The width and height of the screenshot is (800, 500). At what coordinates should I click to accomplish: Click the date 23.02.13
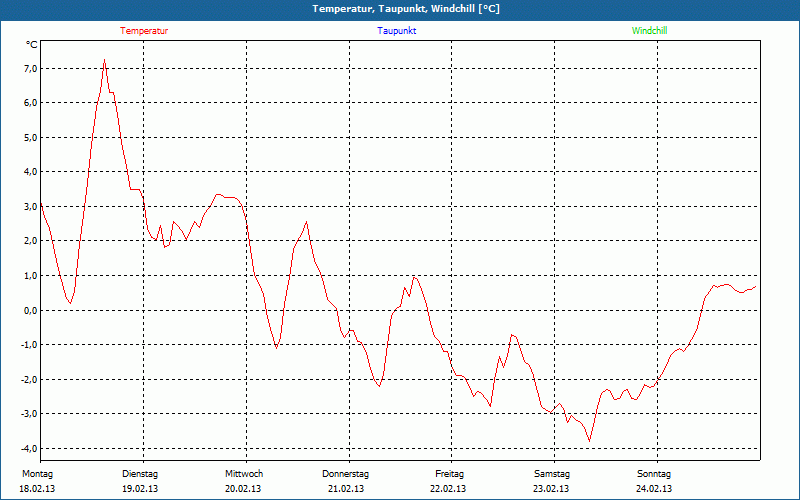(x=551, y=489)
